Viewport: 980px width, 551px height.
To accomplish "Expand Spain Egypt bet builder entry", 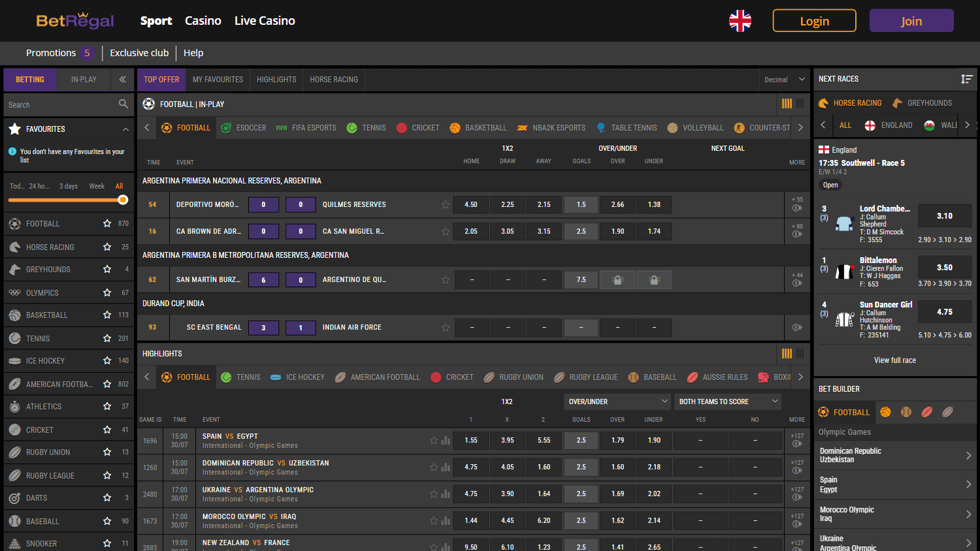I will point(896,484).
